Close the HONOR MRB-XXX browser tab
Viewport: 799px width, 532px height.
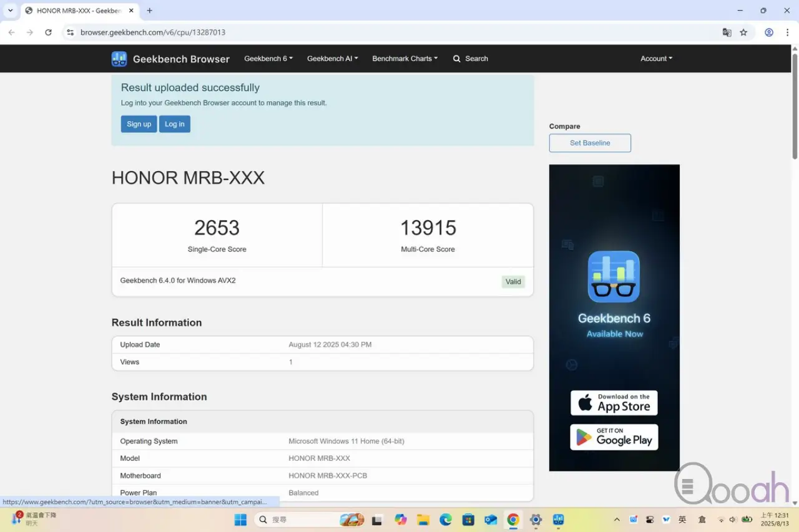[130, 11]
